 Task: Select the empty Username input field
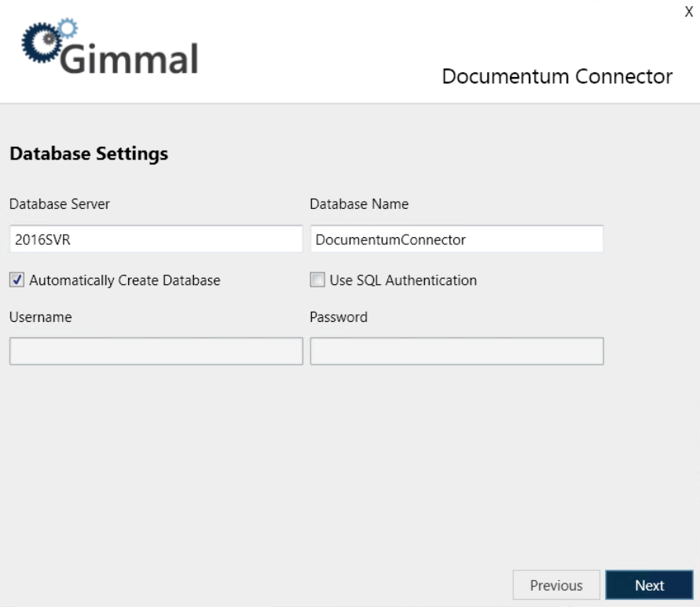(x=156, y=352)
